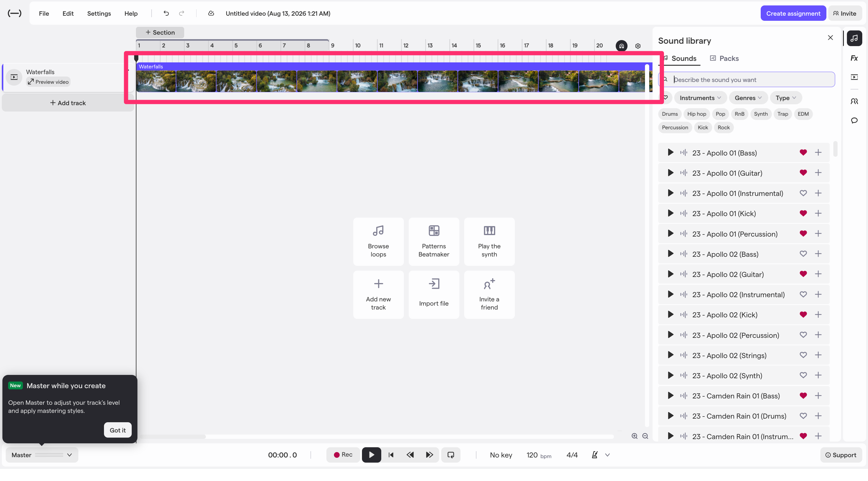The image size is (868, 481).
Task: Open the Settings menu
Action: click(x=99, y=14)
